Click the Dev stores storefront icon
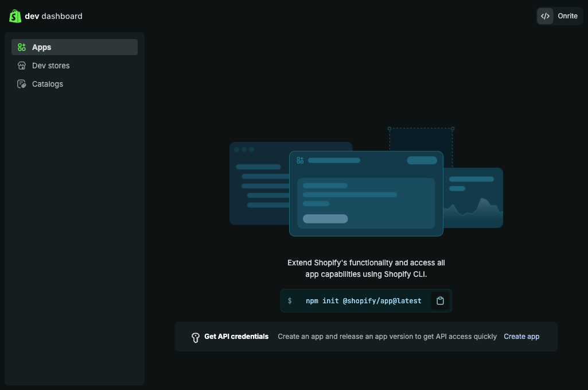Image resolution: width=588 pixels, height=390 pixels. click(x=22, y=65)
